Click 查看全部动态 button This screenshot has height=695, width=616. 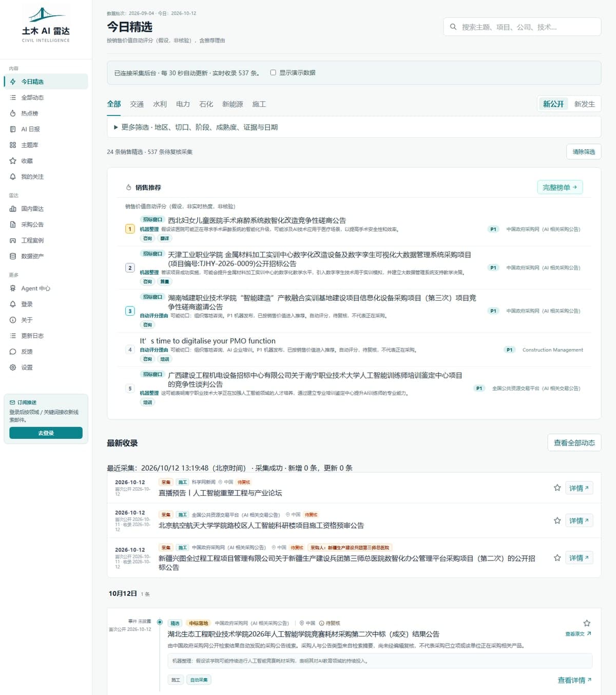pyautogui.click(x=574, y=443)
